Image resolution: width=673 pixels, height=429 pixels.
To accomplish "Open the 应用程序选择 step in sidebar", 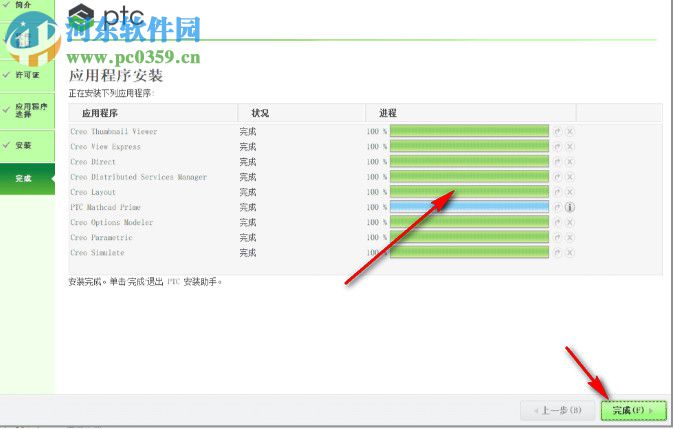I will [x=27, y=110].
